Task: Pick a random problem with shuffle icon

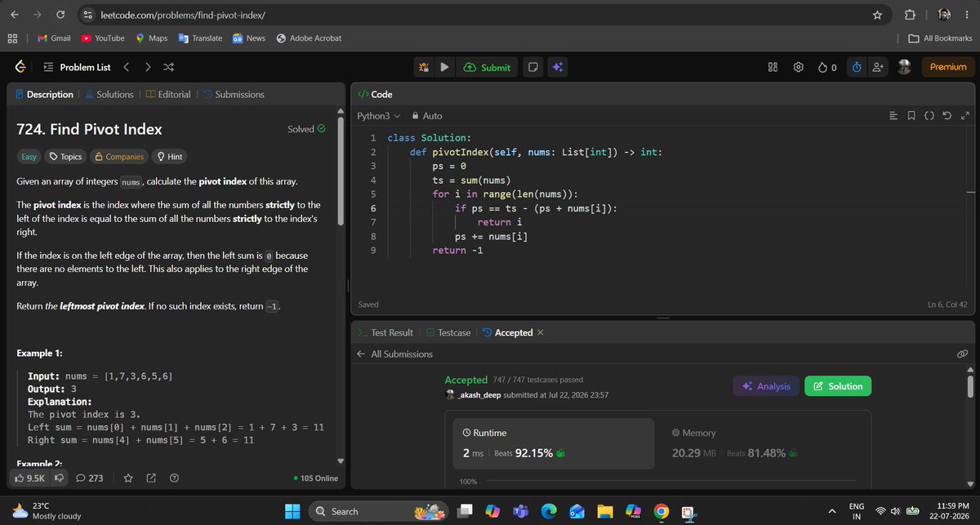Action: [x=168, y=68]
